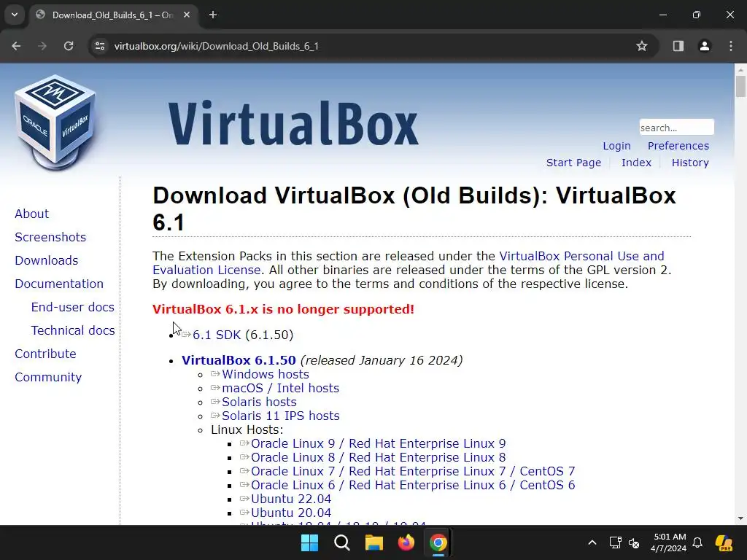Download macOS / Intel hosts build

tap(281, 388)
